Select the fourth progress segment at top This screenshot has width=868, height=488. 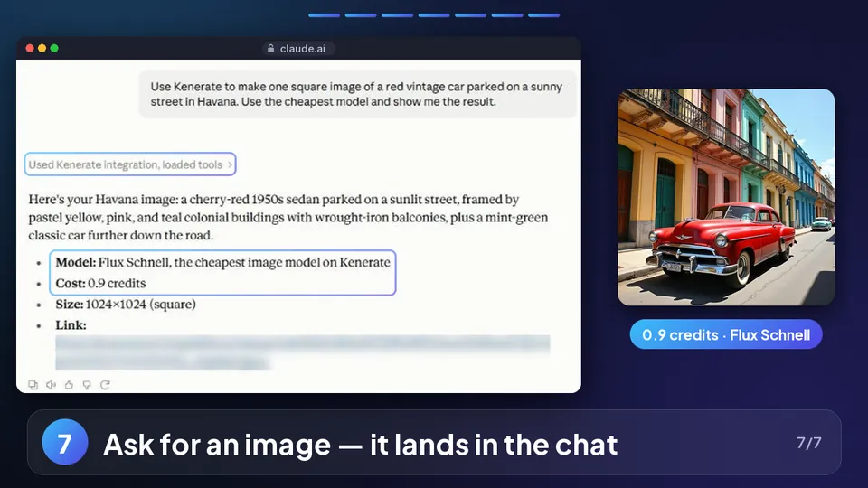tap(434, 15)
